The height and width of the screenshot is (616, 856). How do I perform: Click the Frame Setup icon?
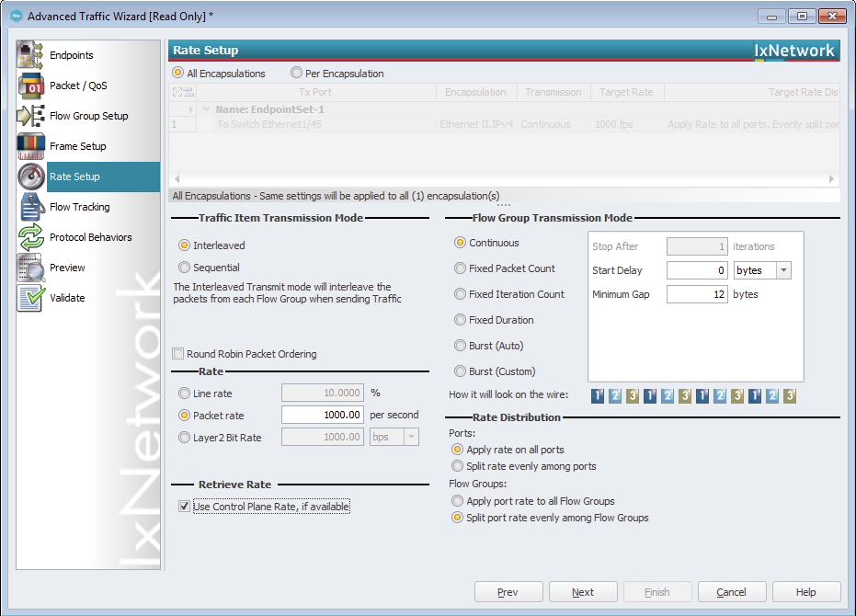[31, 146]
